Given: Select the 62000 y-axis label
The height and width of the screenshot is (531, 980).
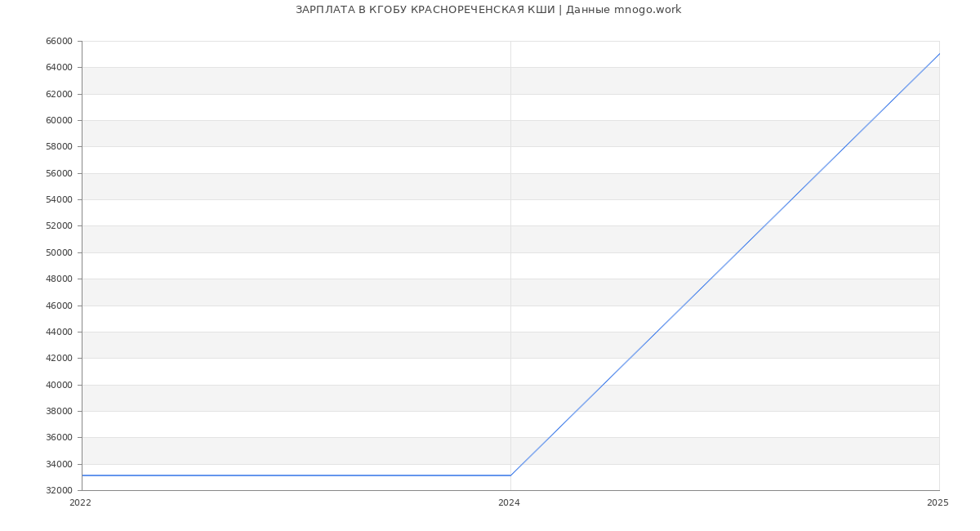Looking at the screenshot, I should click(60, 94).
